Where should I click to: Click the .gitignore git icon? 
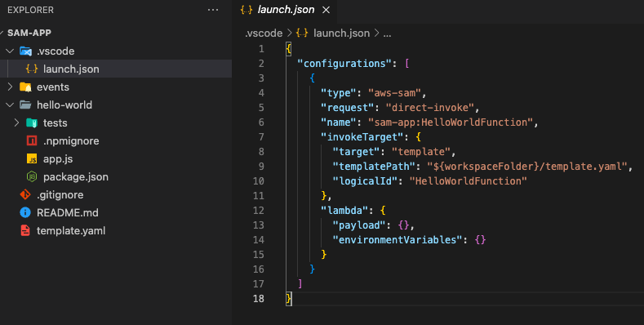(25, 194)
